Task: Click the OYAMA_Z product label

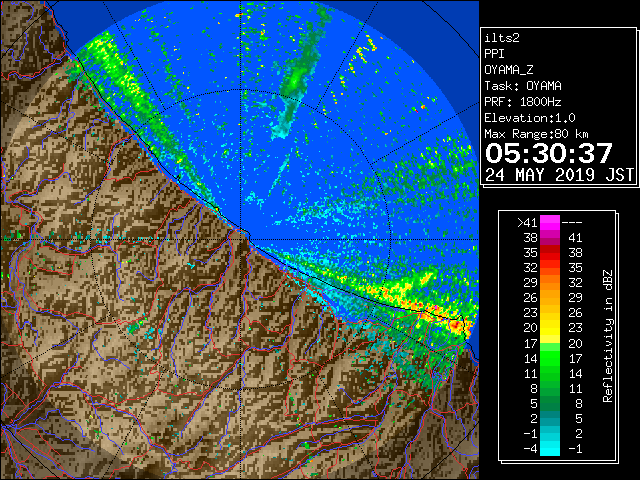Action: pos(509,70)
